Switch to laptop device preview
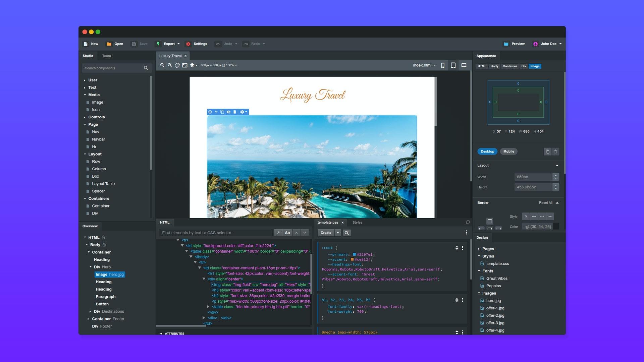Image resolution: width=644 pixels, height=362 pixels. pos(464,65)
